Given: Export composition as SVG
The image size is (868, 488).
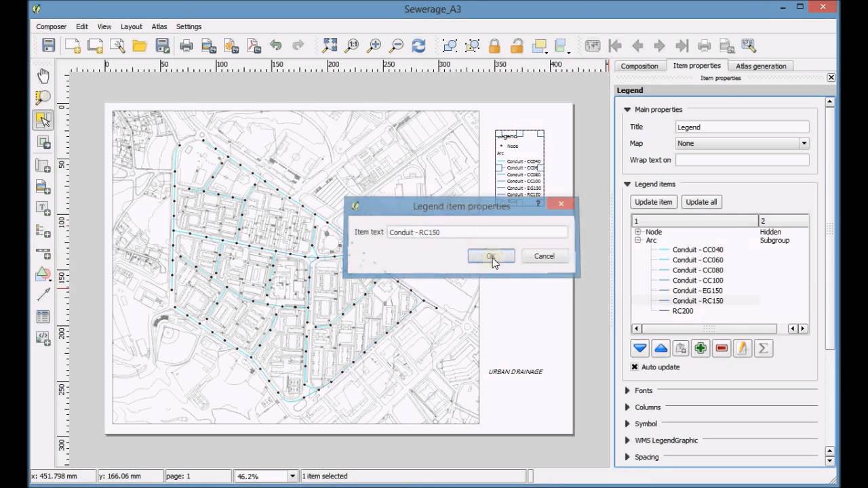Looking at the screenshot, I should click(x=231, y=45).
